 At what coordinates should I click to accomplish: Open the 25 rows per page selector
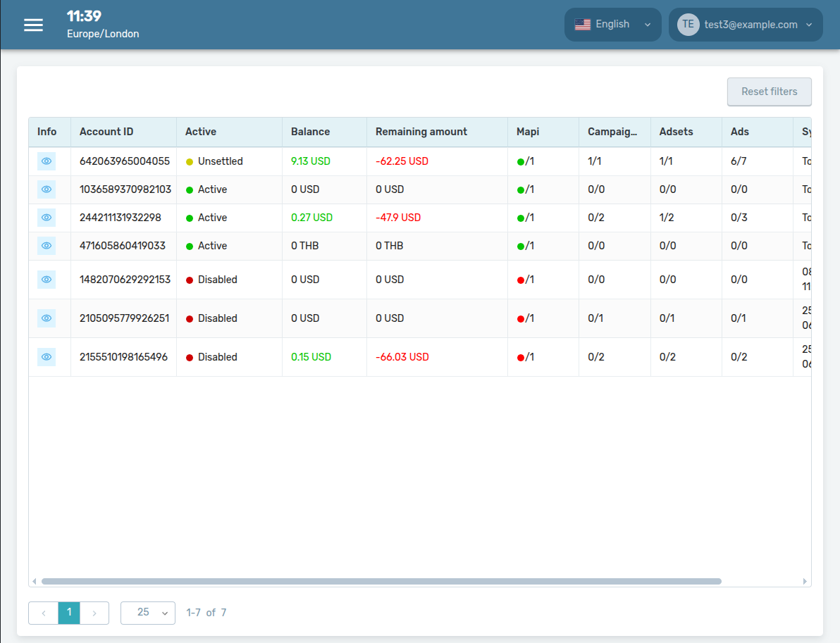(x=148, y=613)
